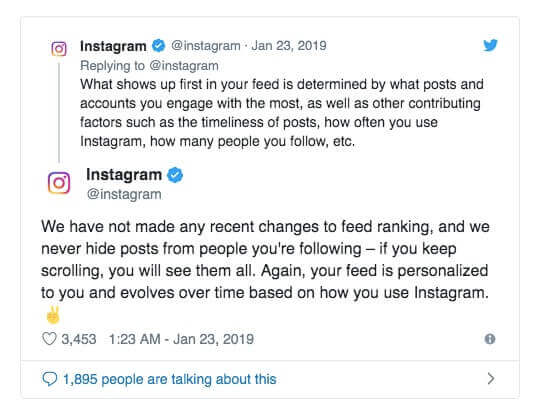Open '1,895 people are talking about this'

(x=170, y=379)
